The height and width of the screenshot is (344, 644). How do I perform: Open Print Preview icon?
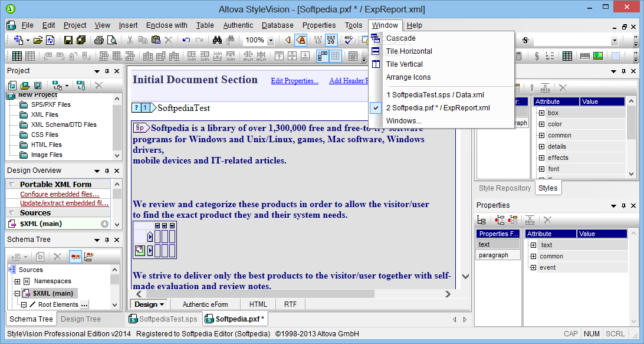(111, 40)
